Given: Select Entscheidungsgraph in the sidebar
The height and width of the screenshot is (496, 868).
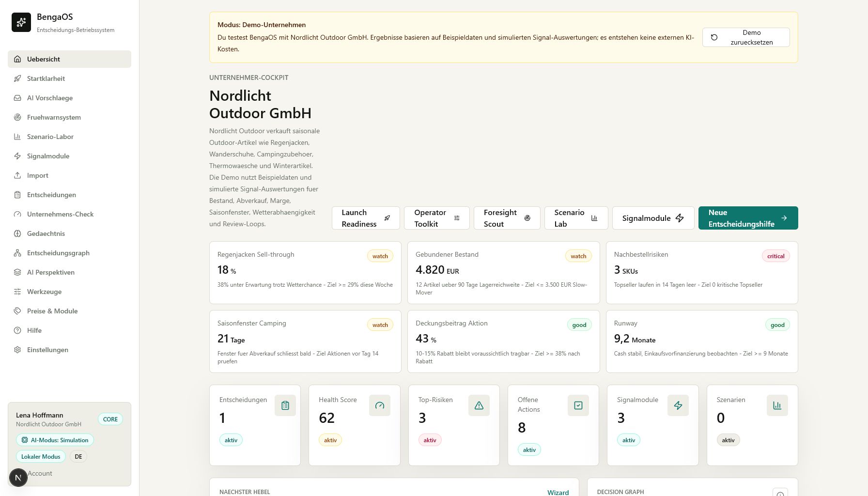Looking at the screenshot, I should point(69,253).
